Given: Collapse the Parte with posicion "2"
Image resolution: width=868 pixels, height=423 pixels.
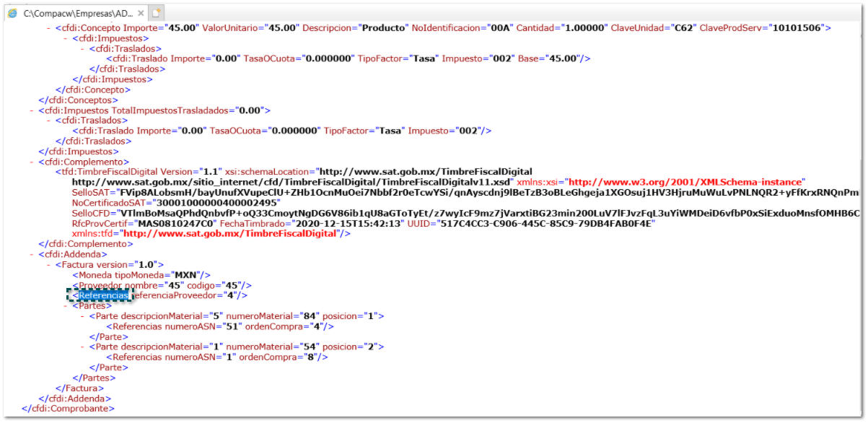Looking at the screenshot, I should pos(84,347).
